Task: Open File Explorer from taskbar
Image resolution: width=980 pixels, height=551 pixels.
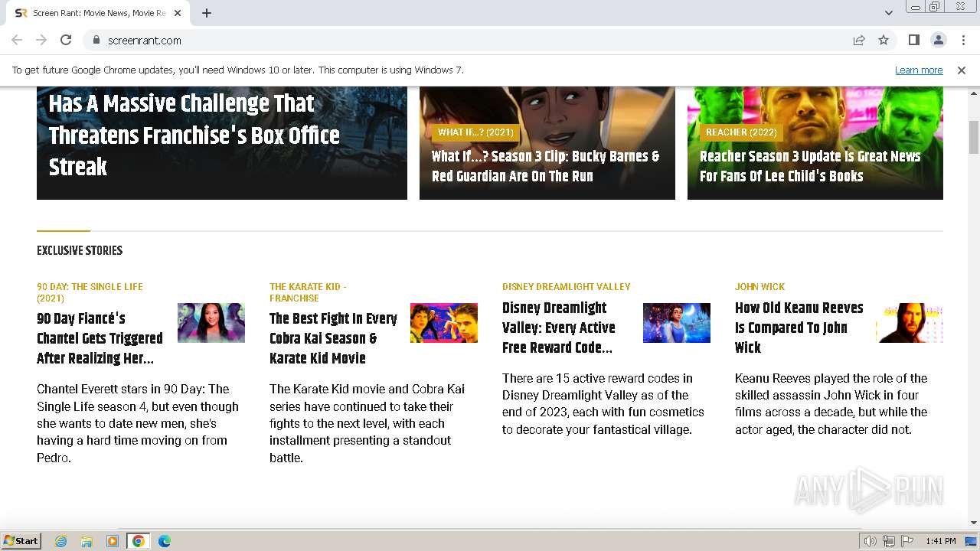Action: (x=87, y=541)
